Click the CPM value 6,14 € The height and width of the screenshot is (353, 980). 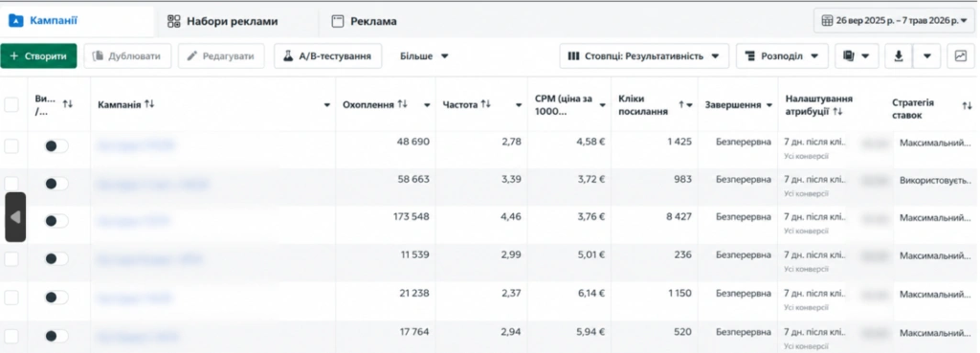coord(590,293)
